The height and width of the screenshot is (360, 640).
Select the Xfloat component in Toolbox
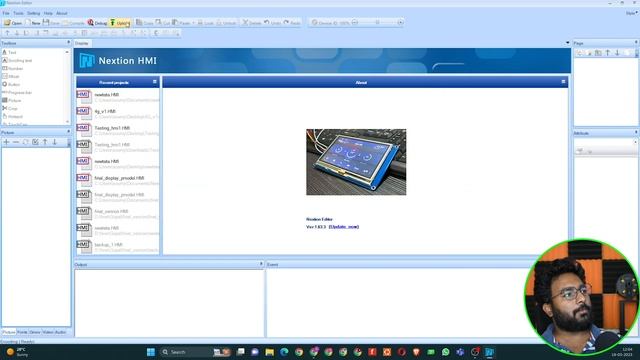(x=11, y=76)
